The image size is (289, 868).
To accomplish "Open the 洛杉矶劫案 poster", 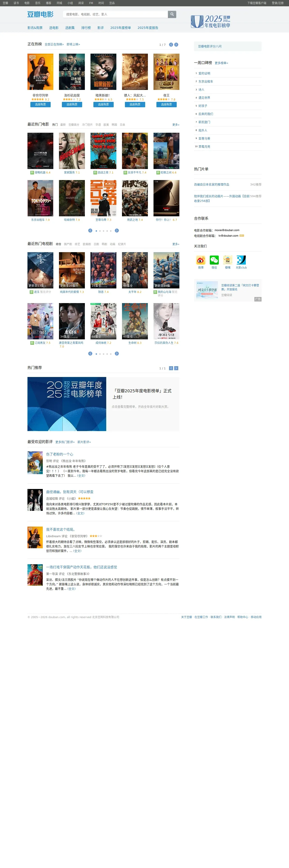I will [72, 72].
